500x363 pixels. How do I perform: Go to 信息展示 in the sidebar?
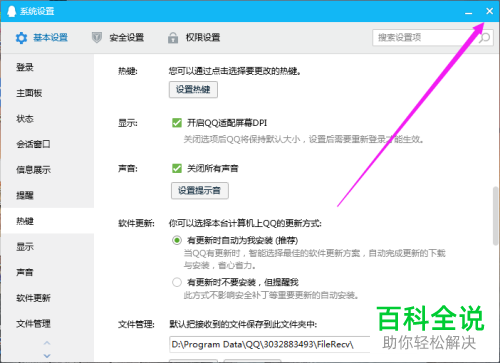point(48,170)
